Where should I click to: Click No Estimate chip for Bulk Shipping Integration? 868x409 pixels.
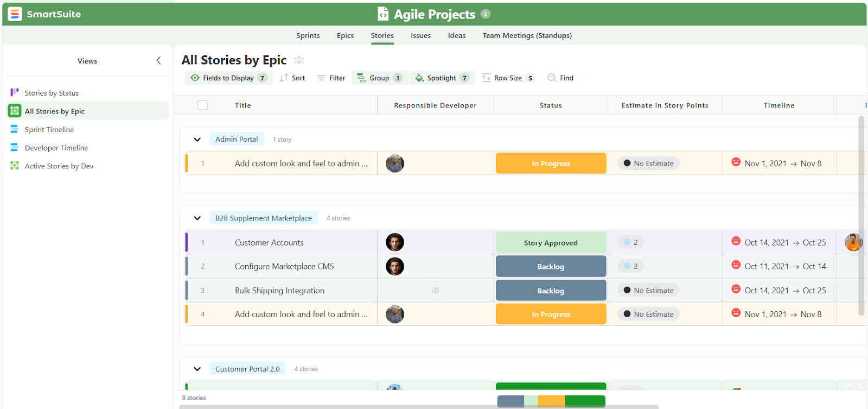[648, 290]
